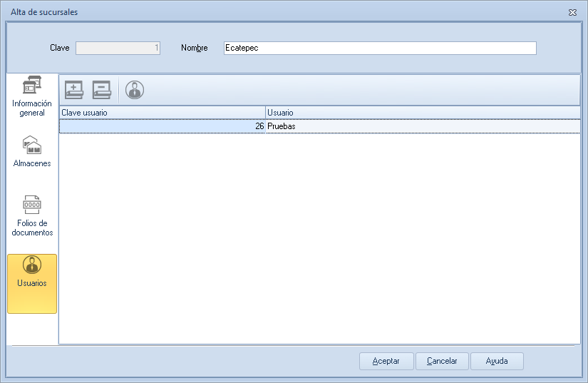Screen dimensions: 588x383
Task: Click the empty area of users grid
Action: (x=319, y=235)
